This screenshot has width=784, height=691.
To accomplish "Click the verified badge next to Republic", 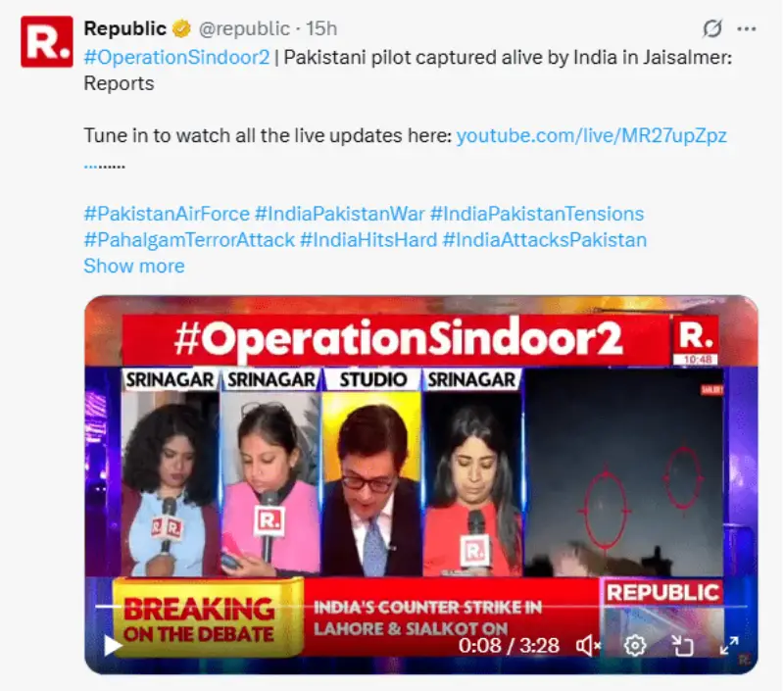I will (181, 29).
